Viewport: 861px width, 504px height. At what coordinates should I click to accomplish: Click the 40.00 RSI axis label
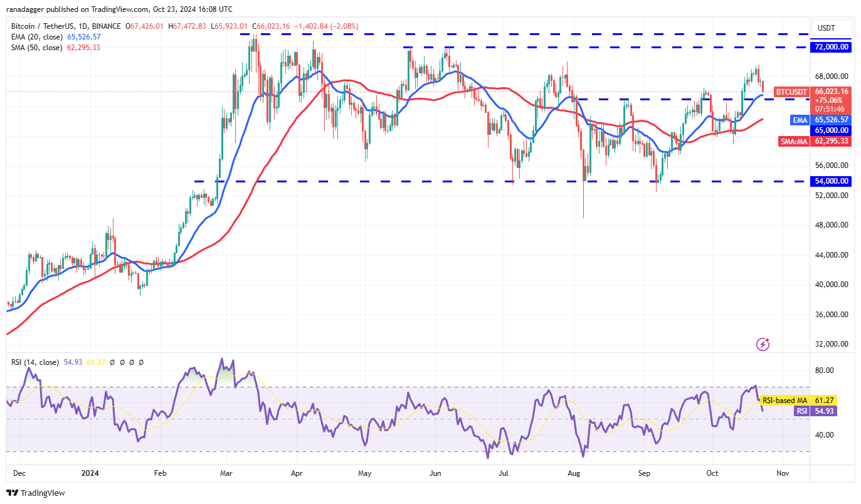[x=825, y=435]
